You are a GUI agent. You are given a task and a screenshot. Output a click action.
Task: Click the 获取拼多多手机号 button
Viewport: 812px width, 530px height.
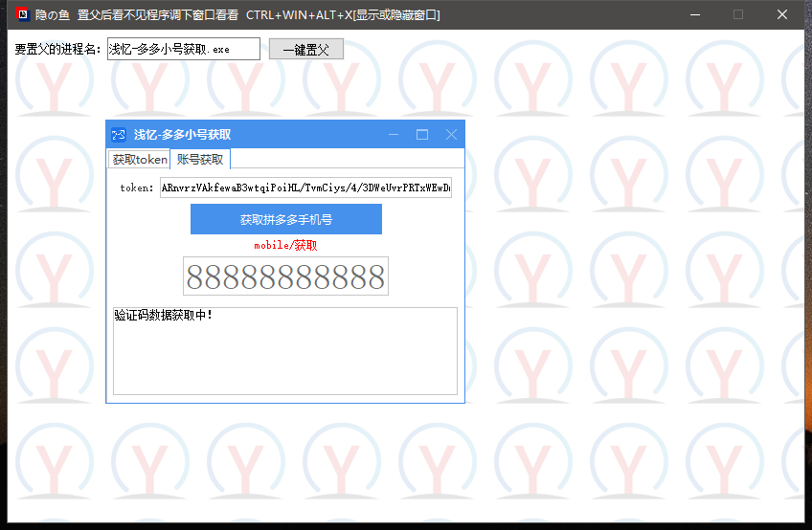[286, 219]
